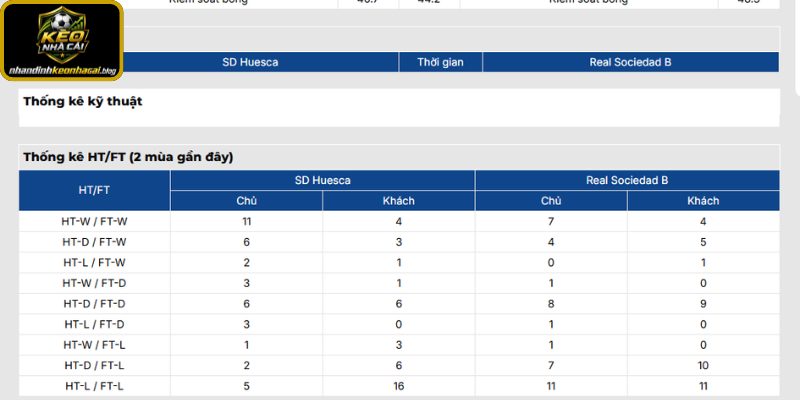Click SD Huesca Chủ value "3" in HT-W / FT-D row
Screen dimensions: 800x400
246,283
